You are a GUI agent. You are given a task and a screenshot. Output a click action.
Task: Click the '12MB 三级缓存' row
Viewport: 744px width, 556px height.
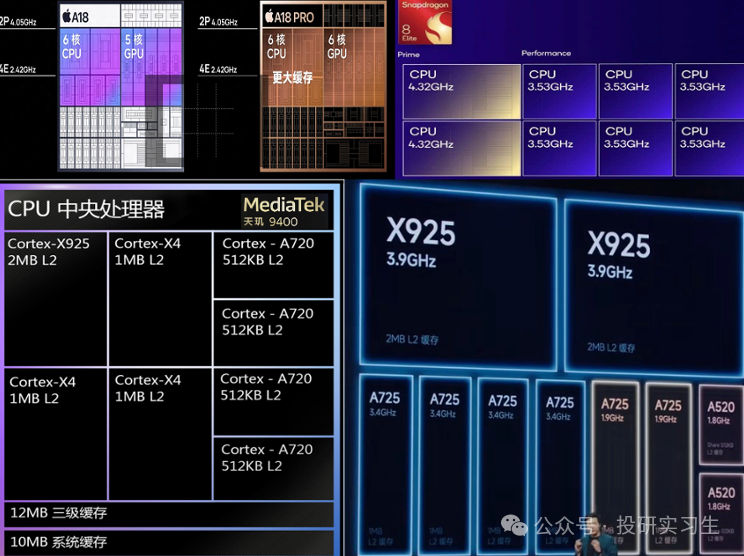pyautogui.click(x=169, y=513)
